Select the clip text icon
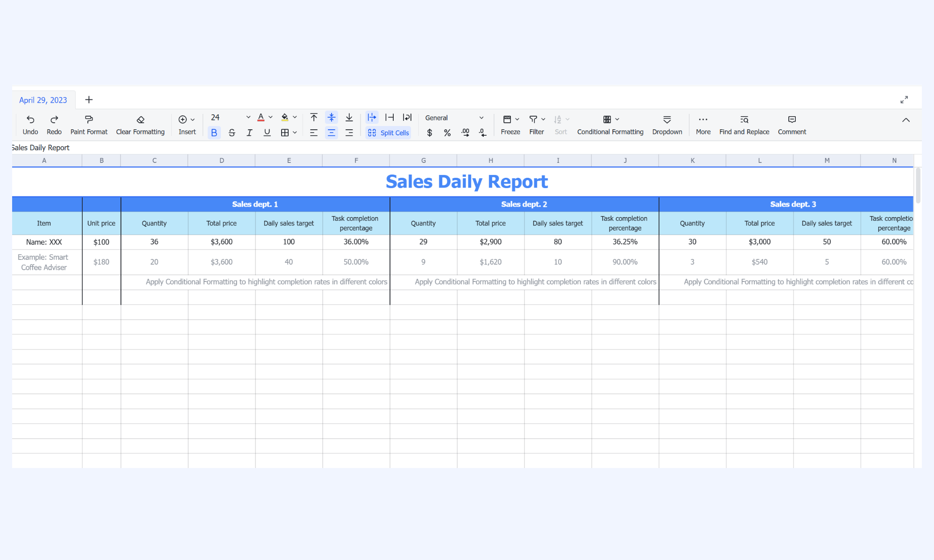 pyautogui.click(x=389, y=117)
